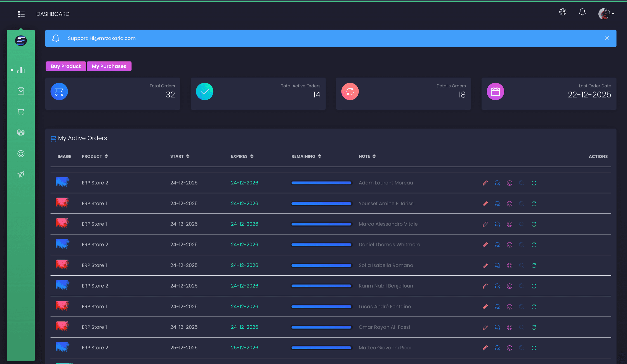This screenshot has width=627, height=364.
Task: Click product thumbnail in Adam Laurent Moreau row
Action: pos(62,182)
